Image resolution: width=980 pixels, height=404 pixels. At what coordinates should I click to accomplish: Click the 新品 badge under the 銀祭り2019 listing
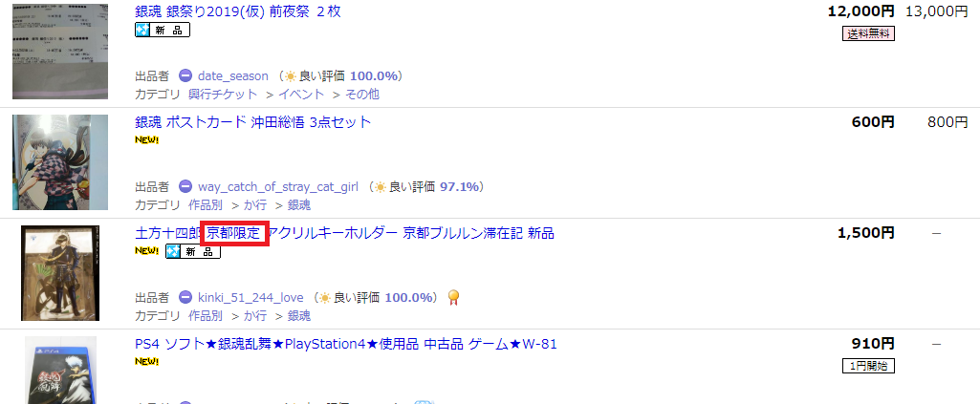(x=163, y=30)
